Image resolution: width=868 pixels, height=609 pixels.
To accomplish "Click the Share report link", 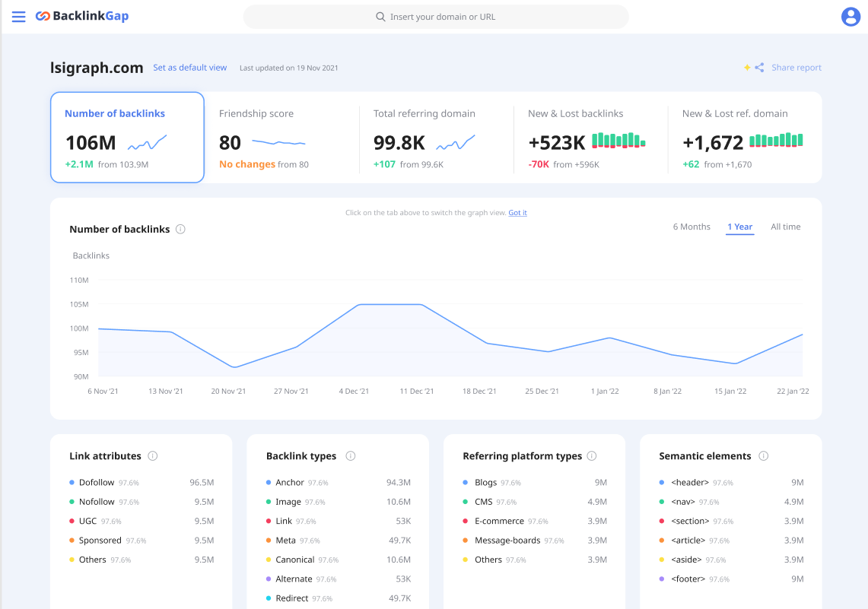I will click(x=796, y=68).
